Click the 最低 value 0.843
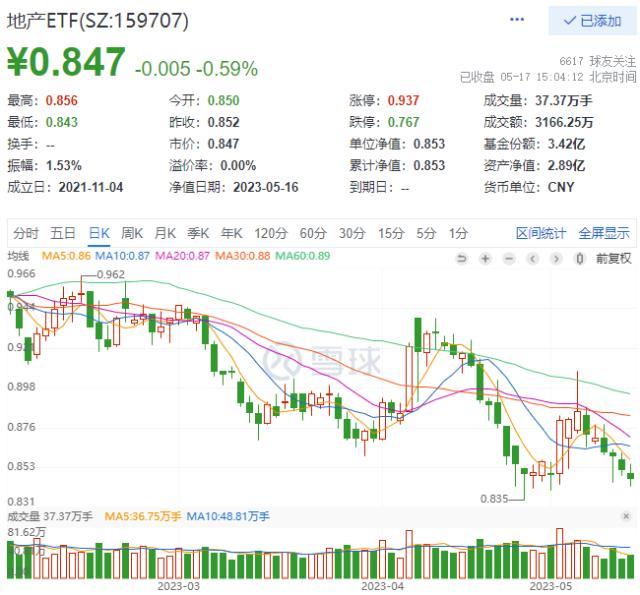Image resolution: width=640 pixels, height=595 pixels. pyautogui.click(x=61, y=122)
